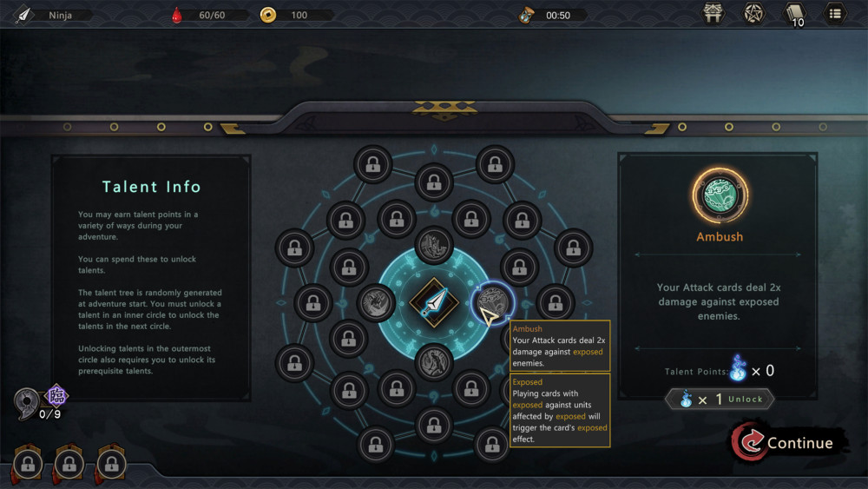The height and width of the screenshot is (489, 868).
Task: Select the talent node above the center emblem
Action: 434,245
